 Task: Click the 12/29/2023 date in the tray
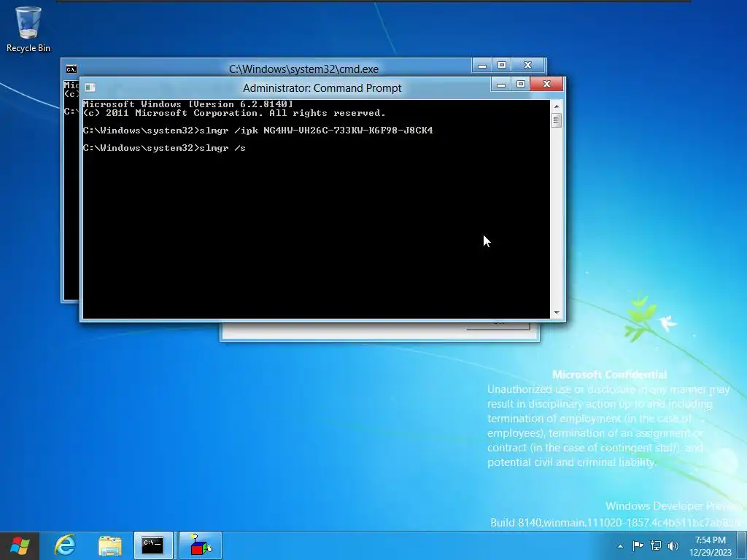[x=710, y=553]
